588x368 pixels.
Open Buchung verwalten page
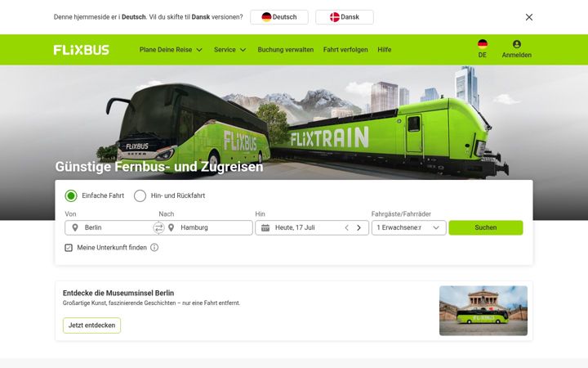(x=285, y=50)
